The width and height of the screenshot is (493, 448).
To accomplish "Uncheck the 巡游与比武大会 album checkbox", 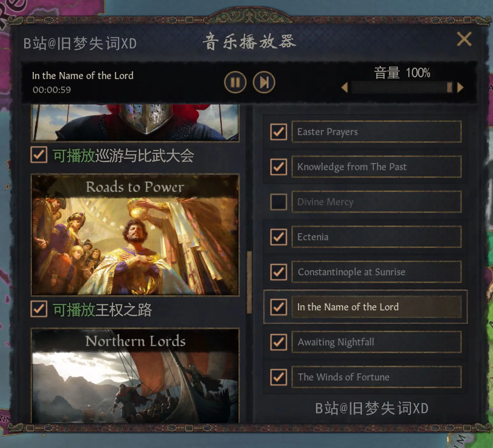I will pyautogui.click(x=39, y=155).
